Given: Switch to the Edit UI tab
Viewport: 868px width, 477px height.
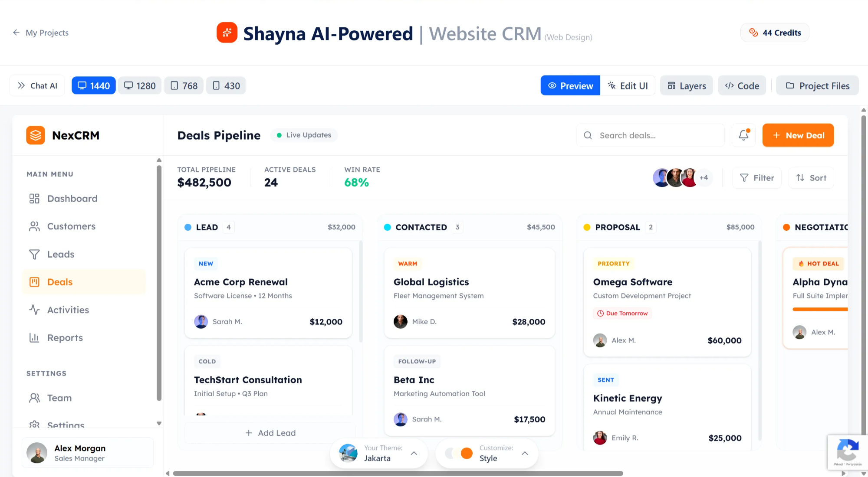Looking at the screenshot, I should click(628, 86).
